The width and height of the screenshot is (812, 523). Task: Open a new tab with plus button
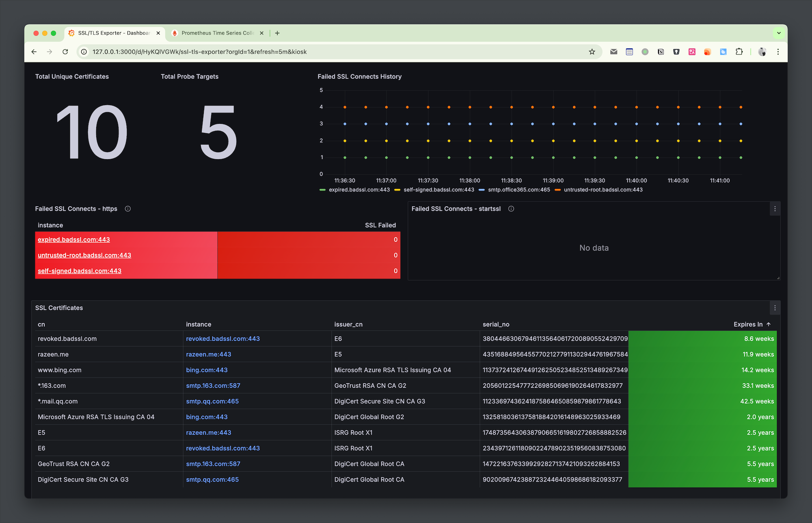click(277, 33)
